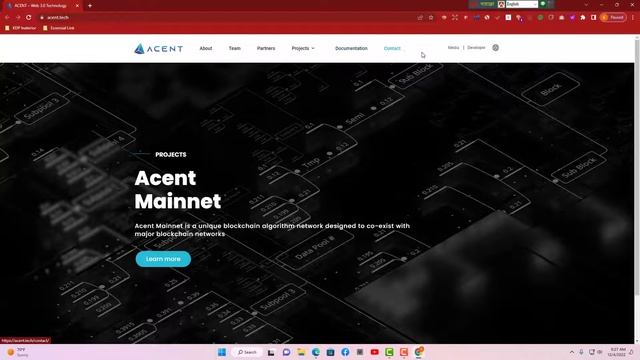Click the Learn more button
The height and width of the screenshot is (360, 640).
tap(163, 259)
